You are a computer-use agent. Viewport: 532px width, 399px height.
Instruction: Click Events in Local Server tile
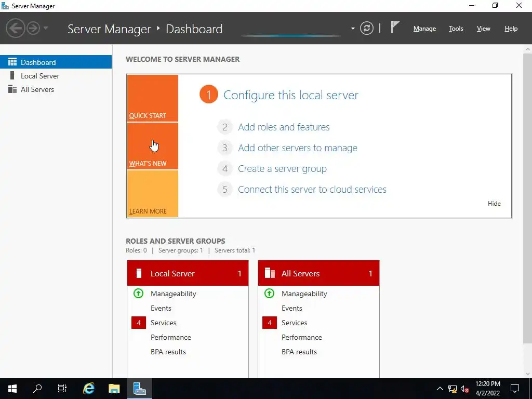click(x=161, y=308)
